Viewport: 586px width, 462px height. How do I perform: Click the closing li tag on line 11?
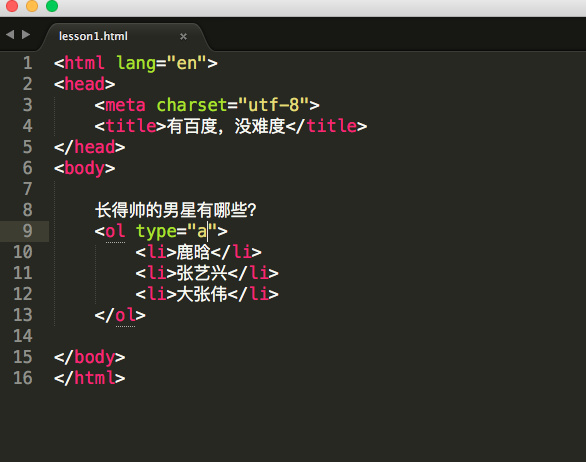[253, 273]
